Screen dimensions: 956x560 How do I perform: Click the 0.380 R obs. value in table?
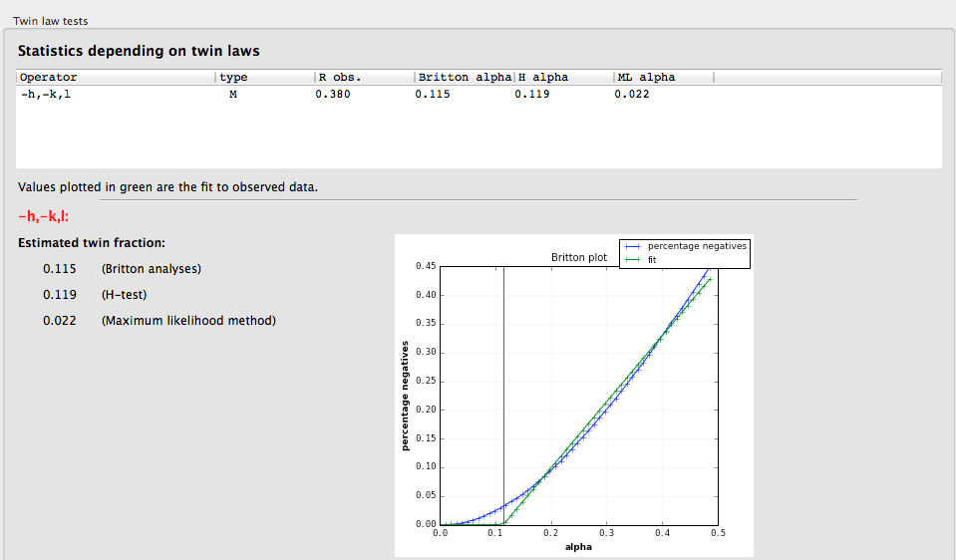click(332, 94)
